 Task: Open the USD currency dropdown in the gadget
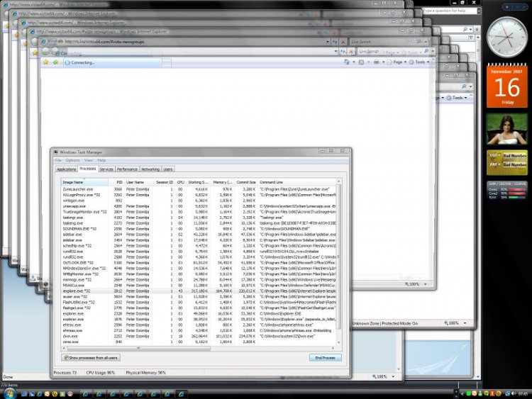click(494, 155)
